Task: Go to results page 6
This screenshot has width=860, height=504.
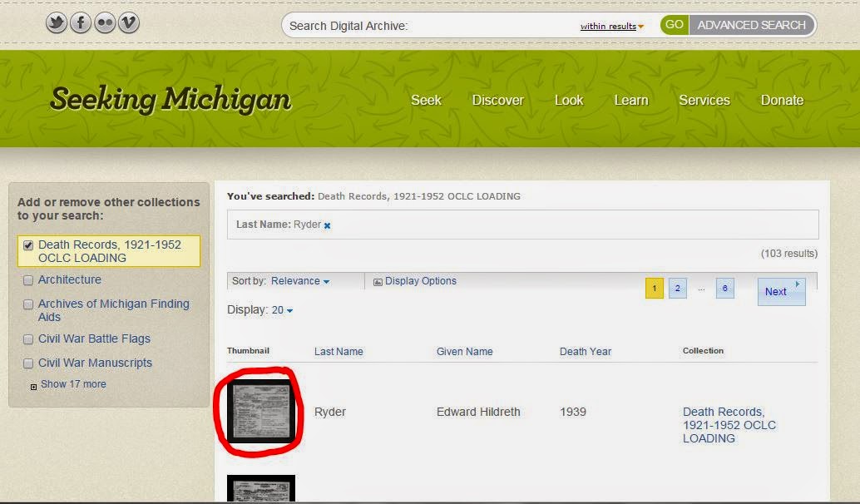Action: coord(724,289)
